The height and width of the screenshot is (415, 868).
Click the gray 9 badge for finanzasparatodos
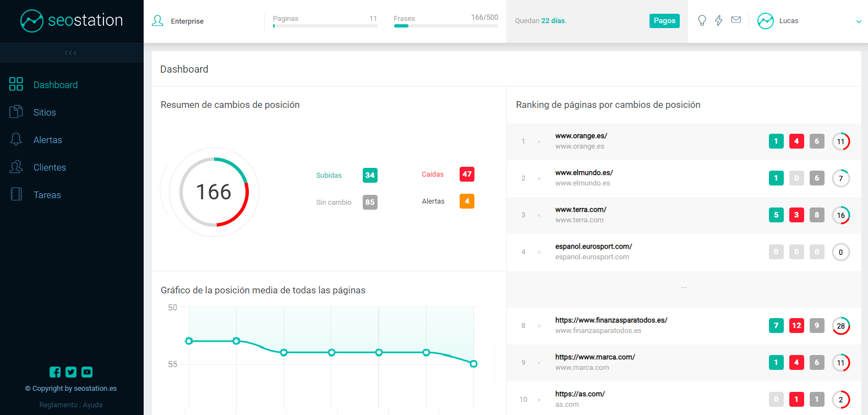click(817, 326)
